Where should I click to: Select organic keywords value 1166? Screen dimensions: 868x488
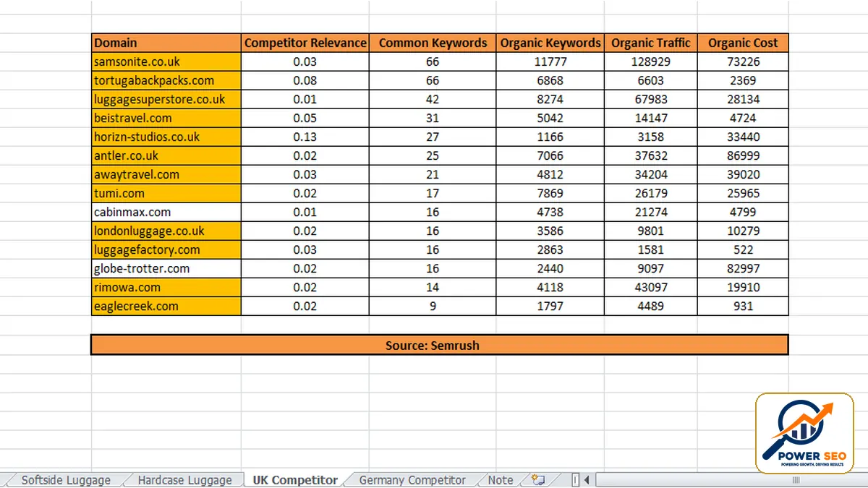(550, 137)
